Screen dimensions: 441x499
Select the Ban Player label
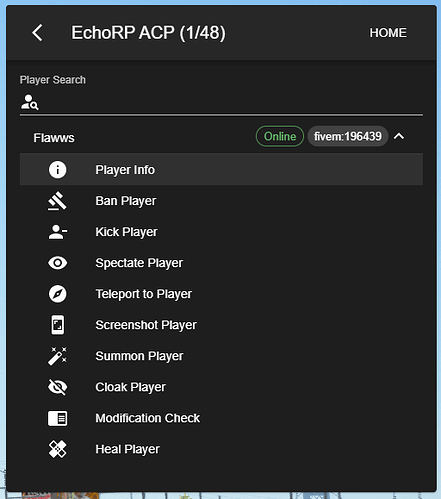[x=126, y=201]
